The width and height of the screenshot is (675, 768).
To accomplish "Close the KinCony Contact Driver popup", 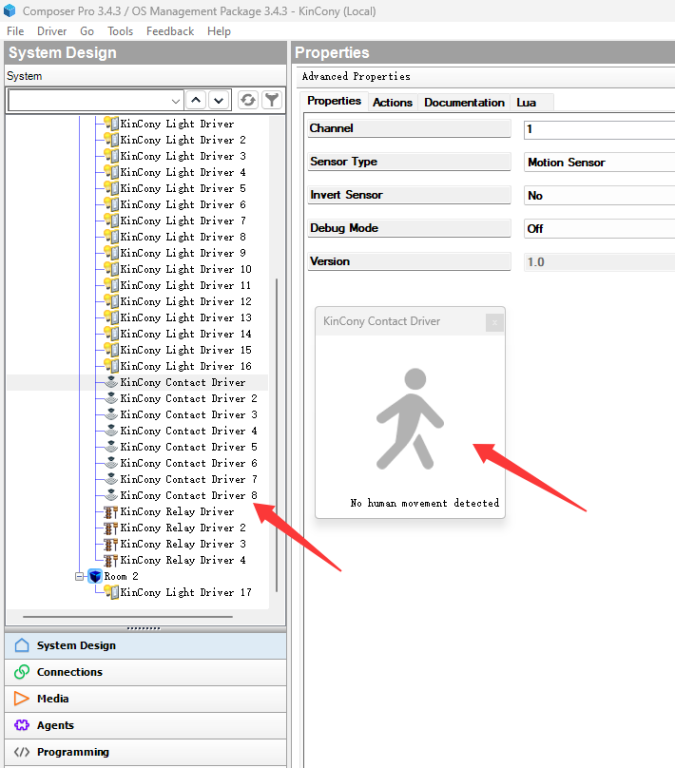I will coord(495,322).
